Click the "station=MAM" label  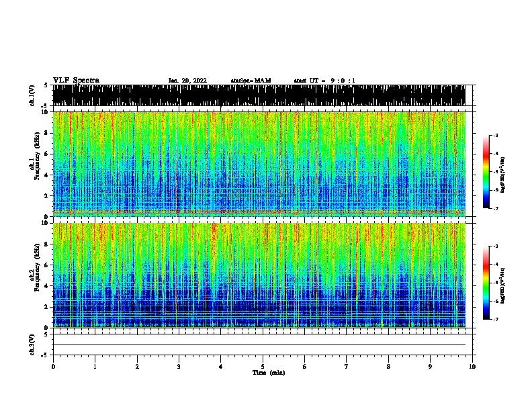[251, 81]
